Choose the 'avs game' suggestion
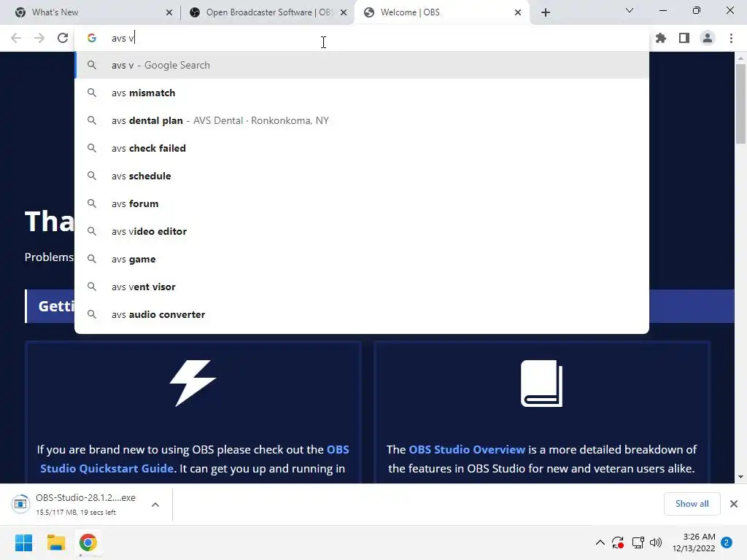The height and width of the screenshot is (560, 747). 362,259
